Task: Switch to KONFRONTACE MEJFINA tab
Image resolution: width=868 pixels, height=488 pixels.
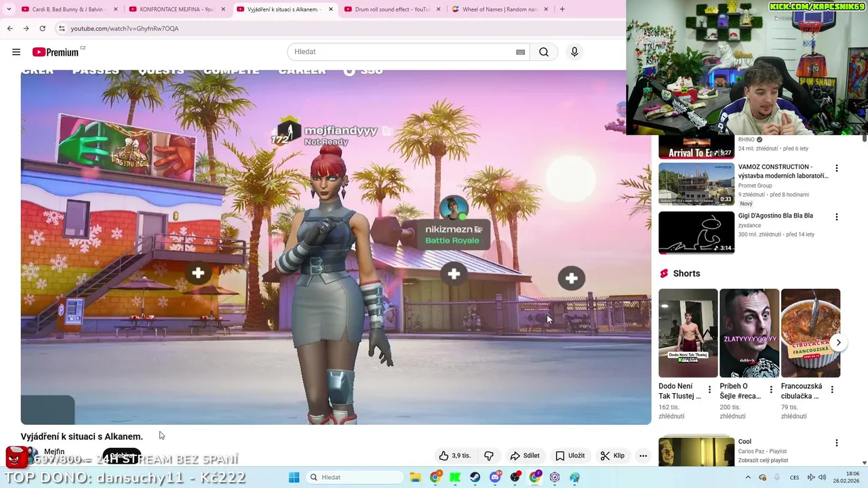Action: (x=176, y=9)
